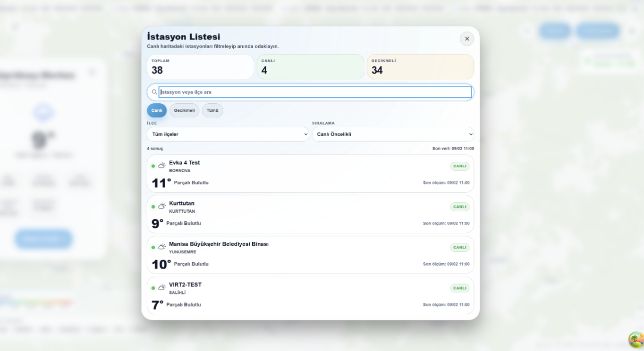This screenshot has height=351, width=644.
Task: Close the İstasyon Listesi dialog
Action: coord(467,39)
